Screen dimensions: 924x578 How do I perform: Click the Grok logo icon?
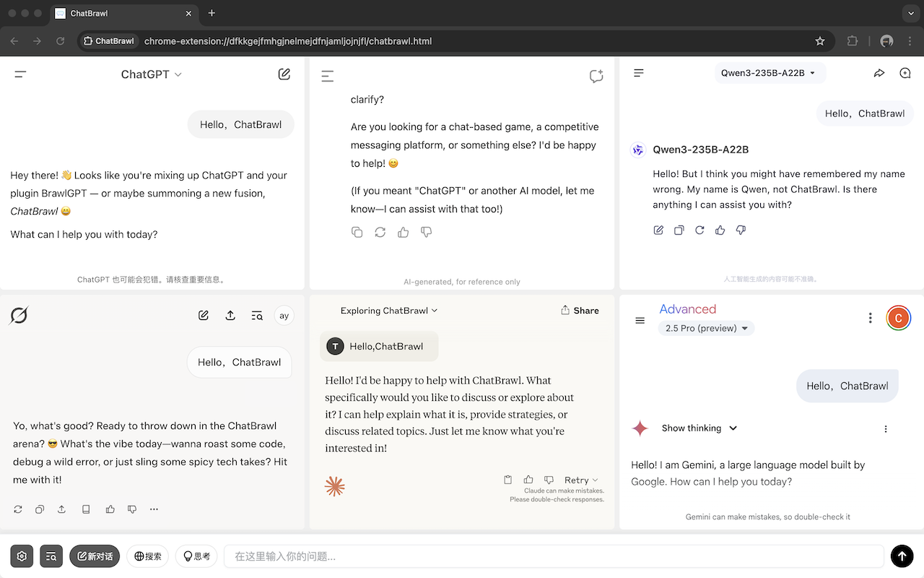pos(19,316)
